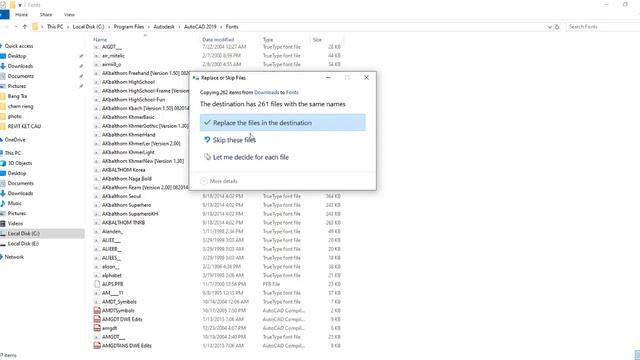This screenshot has width=640, height=360.
Task: Click This PC in the address bar
Action: click(55, 27)
